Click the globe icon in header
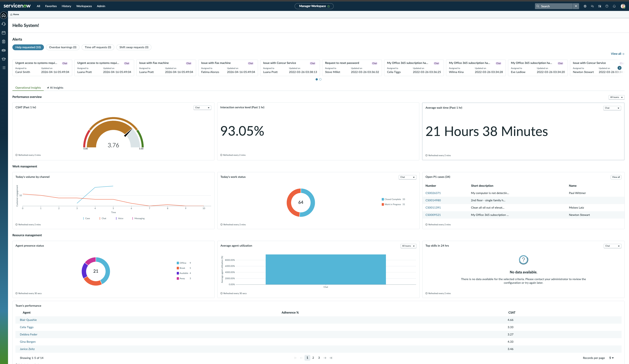629x364 pixels. click(585, 6)
